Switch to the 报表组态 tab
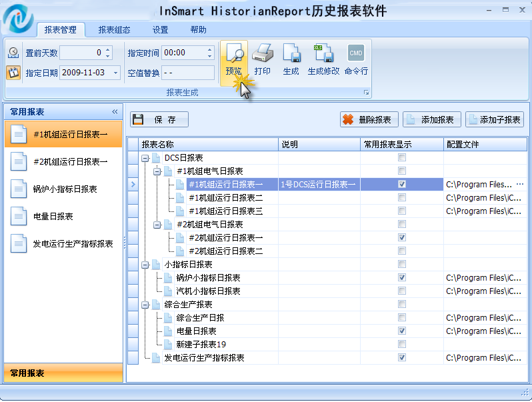Viewport: 532px width, 402px height. point(115,30)
